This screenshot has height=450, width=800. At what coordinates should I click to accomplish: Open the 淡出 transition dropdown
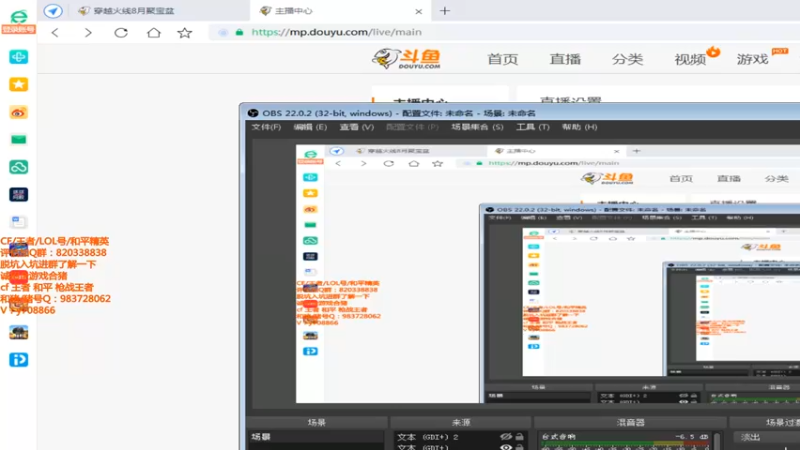coord(766,437)
